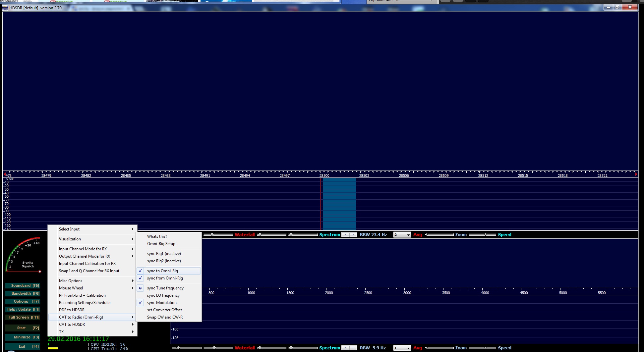Click right red arrow on frequency scale
Viewport: 644px width, 352px height.
coord(636,174)
